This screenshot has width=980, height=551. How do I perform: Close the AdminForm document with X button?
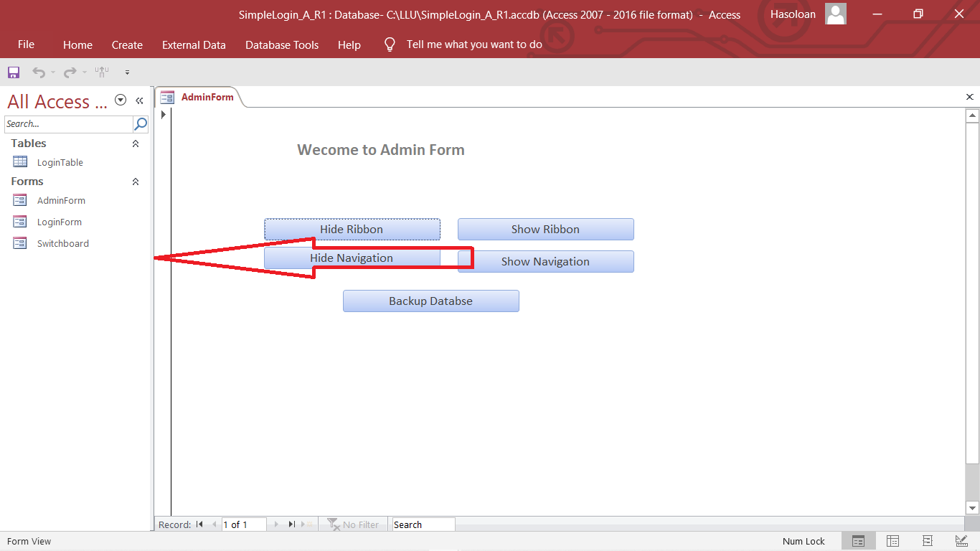pyautogui.click(x=969, y=97)
